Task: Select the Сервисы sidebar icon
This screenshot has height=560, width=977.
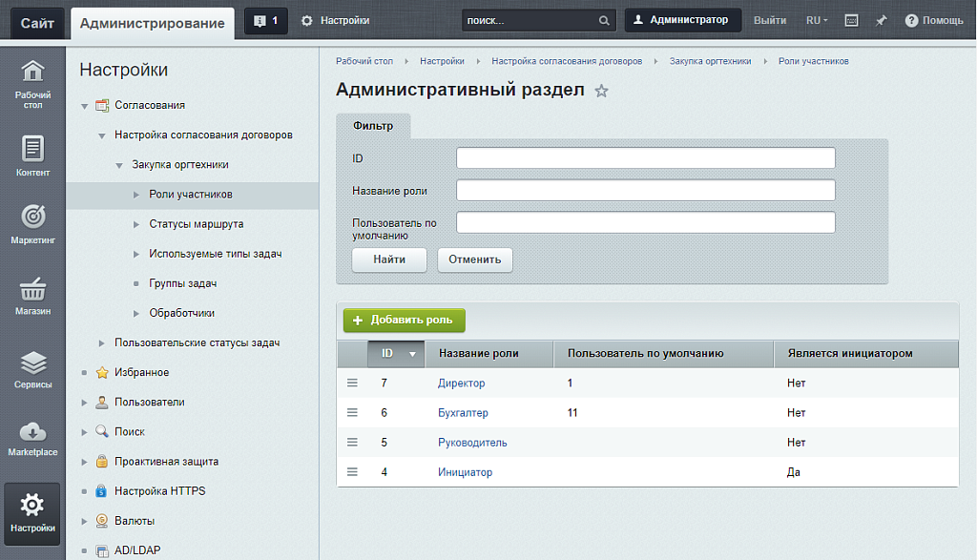Action: [32, 361]
